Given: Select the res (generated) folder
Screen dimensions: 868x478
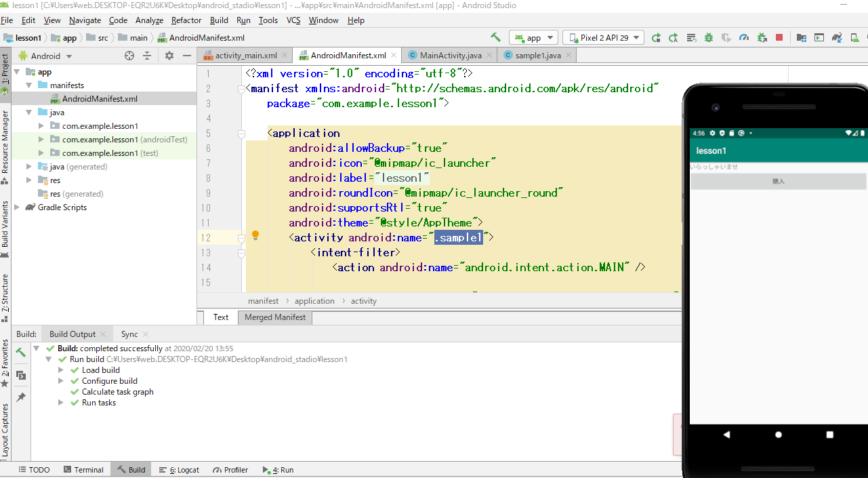Looking at the screenshot, I should click(70, 194).
